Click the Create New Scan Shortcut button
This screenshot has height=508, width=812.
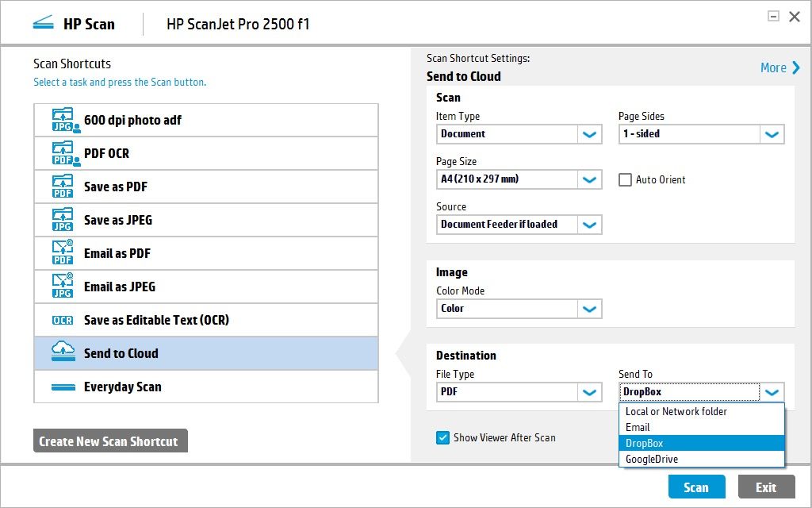[110, 441]
